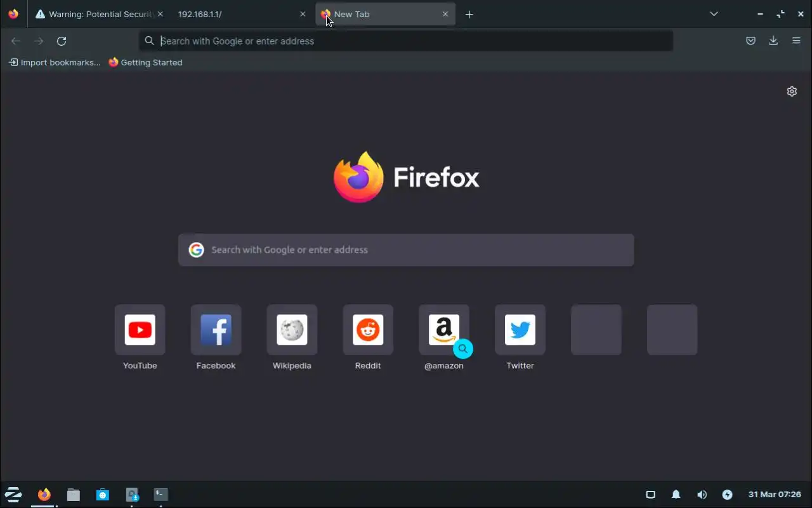Open the Facebook shortcut tile
Viewport: 812px width, 508px height.
216,330
